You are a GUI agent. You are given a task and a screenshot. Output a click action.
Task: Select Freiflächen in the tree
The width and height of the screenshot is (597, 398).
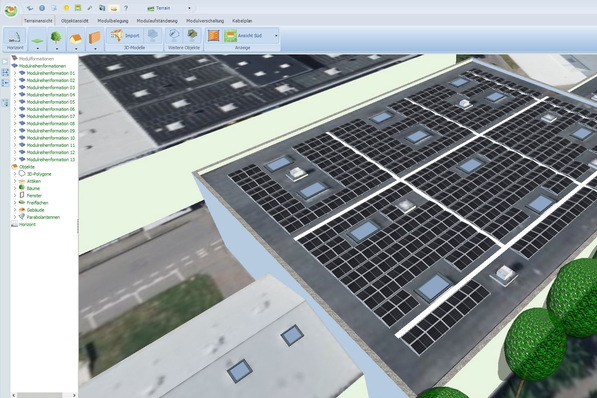37,203
